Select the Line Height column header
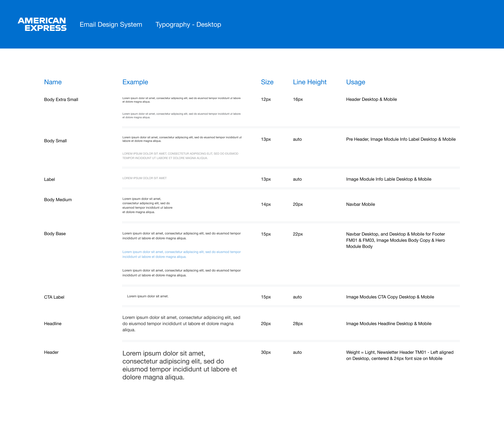This screenshot has width=504, height=425. (310, 82)
